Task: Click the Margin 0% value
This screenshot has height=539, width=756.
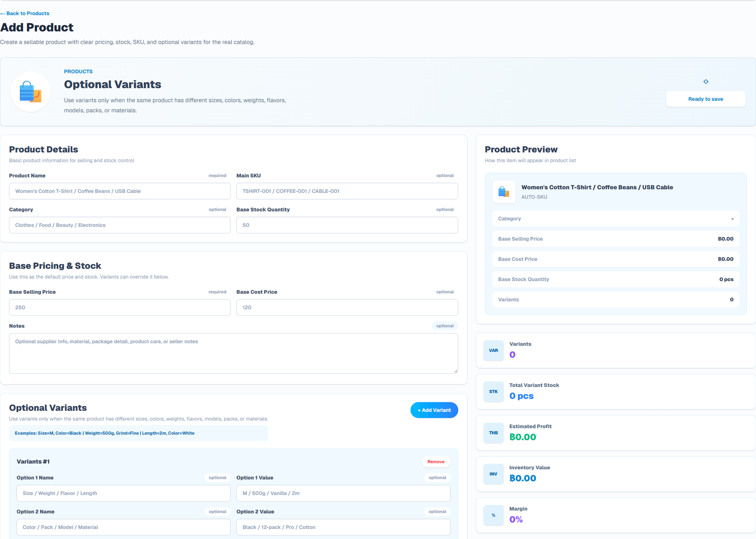Action: click(516, 520)
